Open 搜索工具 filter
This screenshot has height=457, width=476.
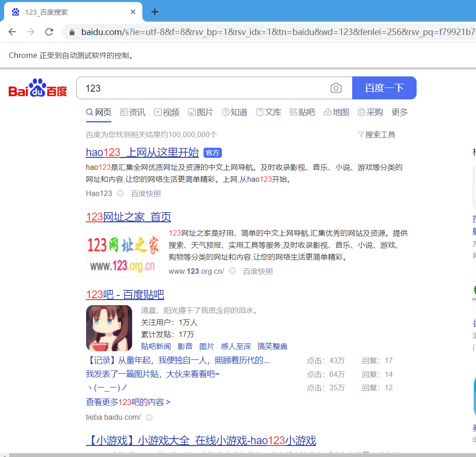(377, 135)
